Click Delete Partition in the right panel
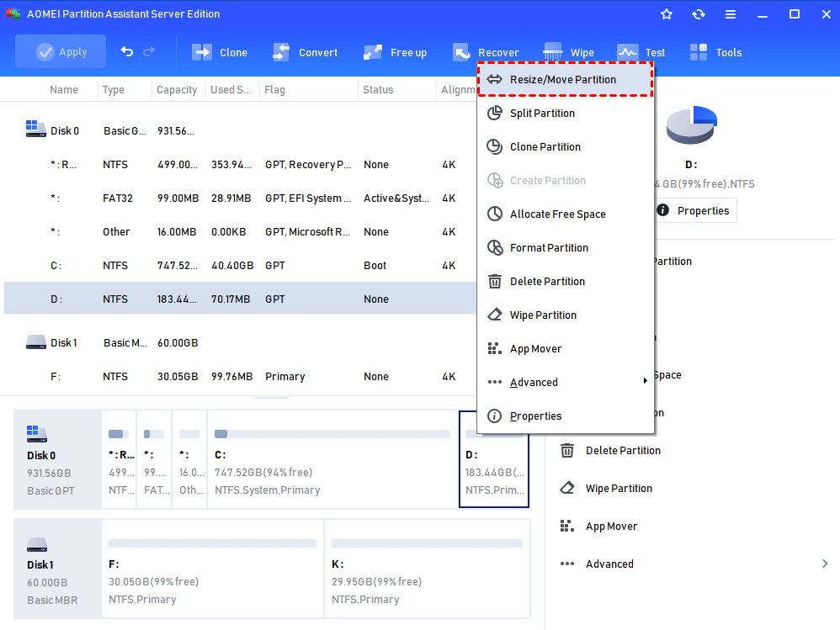This screenshot has height=630, width=840. [x=623, y=451]
